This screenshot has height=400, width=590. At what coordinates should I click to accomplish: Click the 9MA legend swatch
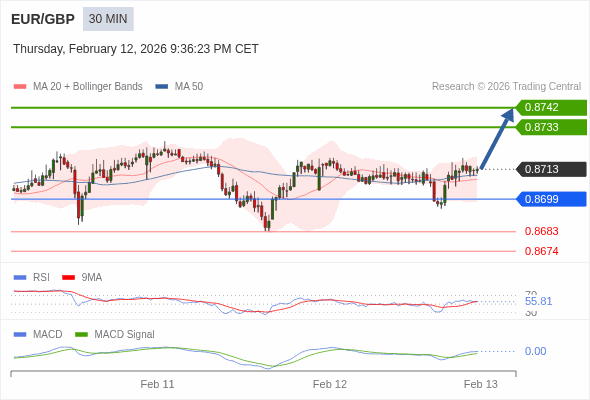click(x=68, y=278)
